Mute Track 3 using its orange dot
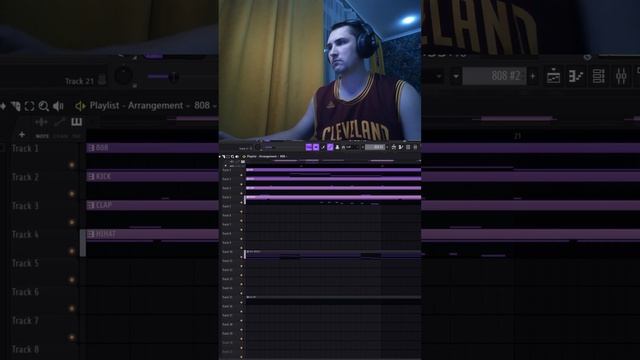The width and height of the screenshot is (640, 360). 72,222
